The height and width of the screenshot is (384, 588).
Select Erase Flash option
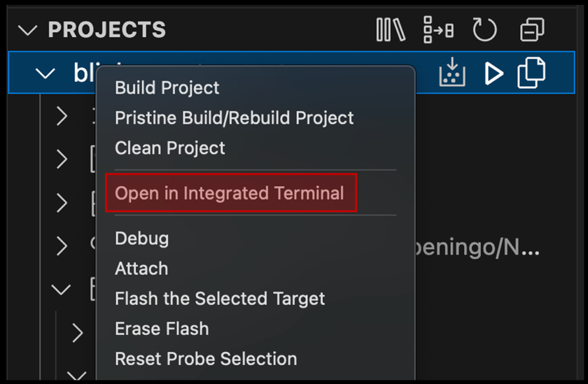[162, 328]
